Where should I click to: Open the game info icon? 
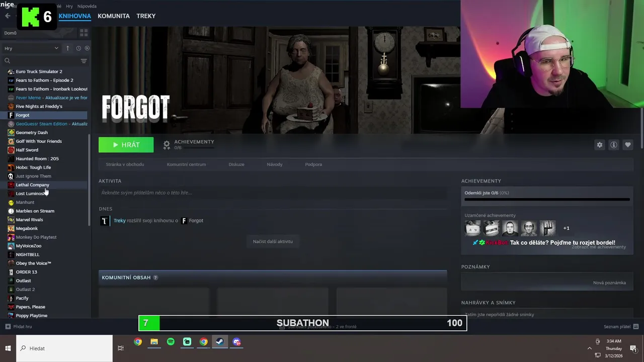click(613, 145)
